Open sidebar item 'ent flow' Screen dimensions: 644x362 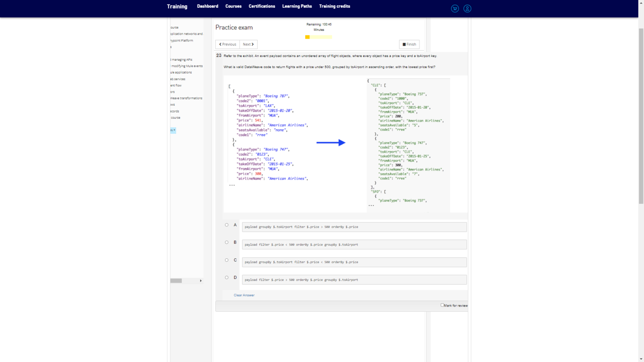[x=176, y=85]
